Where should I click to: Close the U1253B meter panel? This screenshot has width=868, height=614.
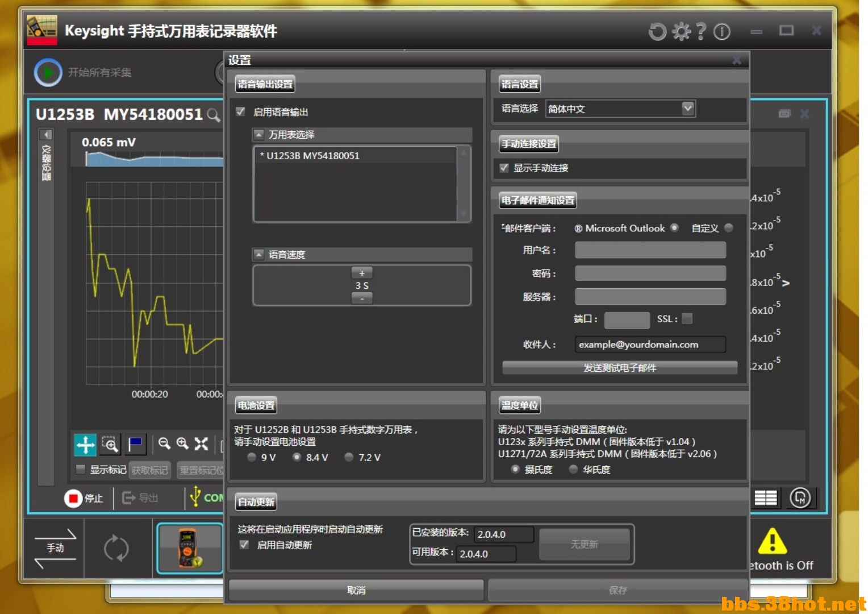804,114
